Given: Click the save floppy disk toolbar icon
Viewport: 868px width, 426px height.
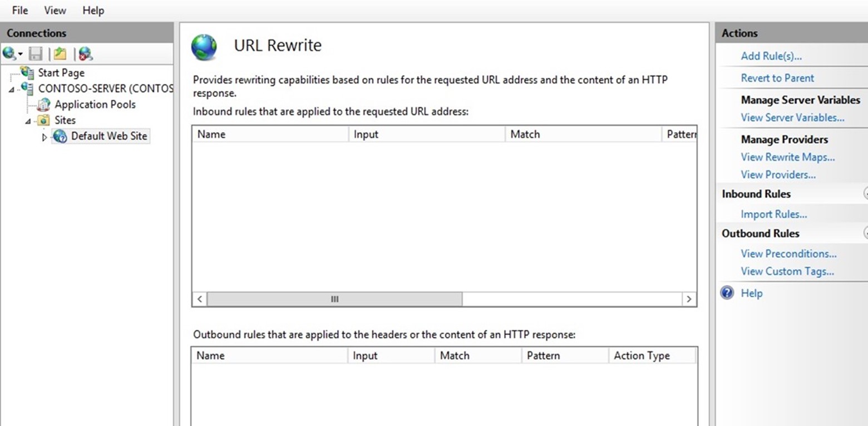Looking at the screenshot, I should tap(36, 53).
